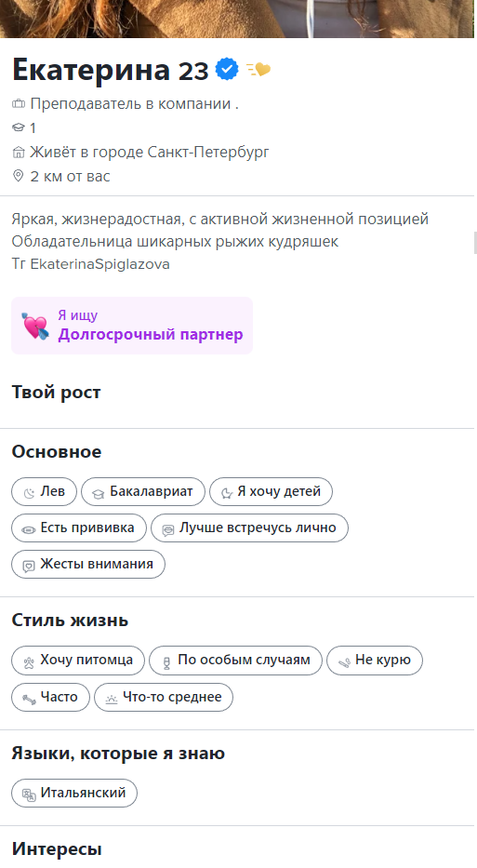Click the Что-то среднее tag

pyautogui.click(x=164, y=698)
